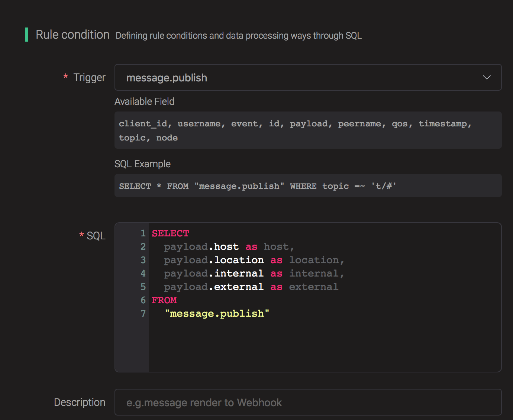Click the Trigger field label
513x420 pixels.
coord(89,77)
